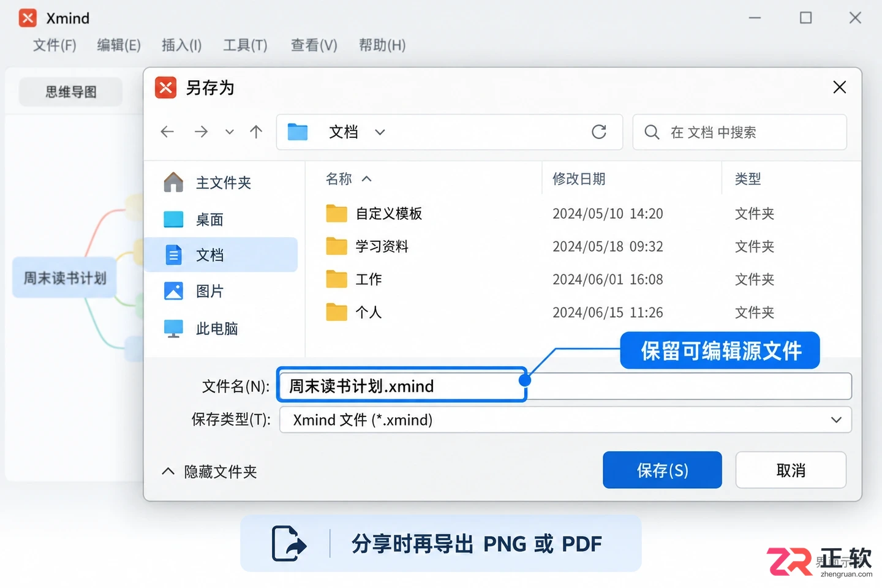
Task: Maximize the Xmind main window
Action: (805, 18)
